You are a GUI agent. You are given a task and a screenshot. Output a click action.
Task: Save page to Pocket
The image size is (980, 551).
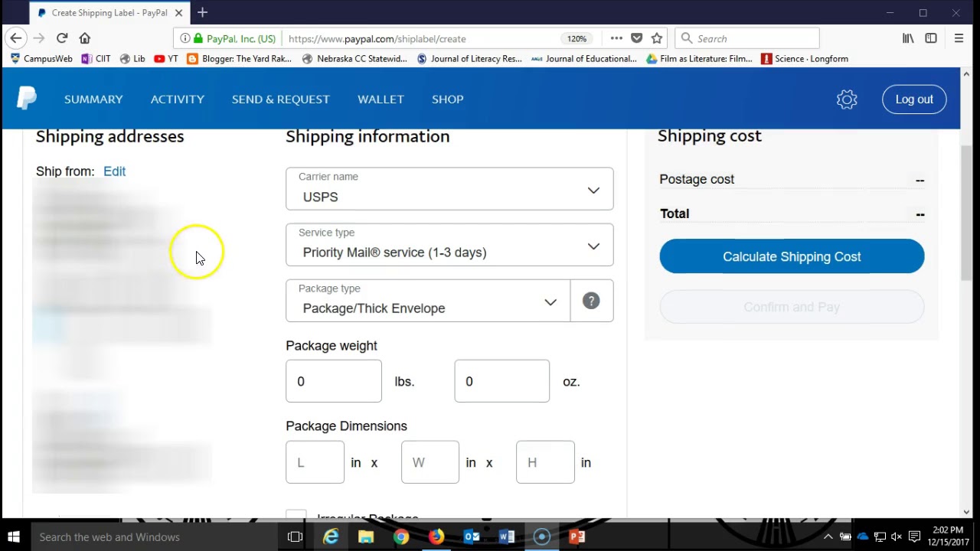pos(636,37)
